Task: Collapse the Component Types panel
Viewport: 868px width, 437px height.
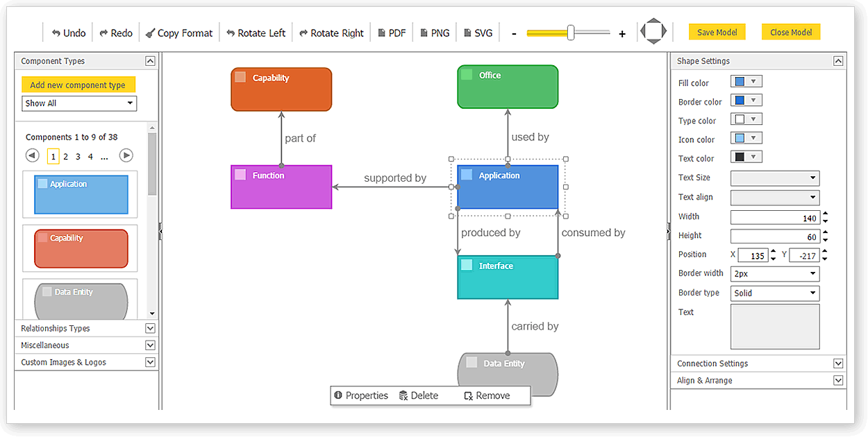Action: click(x=150, y=61)
